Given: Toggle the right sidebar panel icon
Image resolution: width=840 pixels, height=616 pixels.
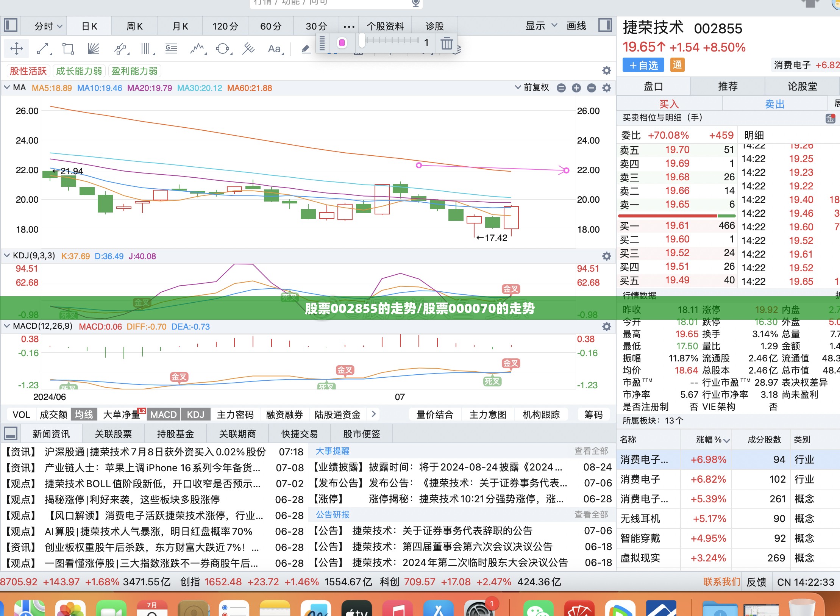Looking at the screenshot, I should pos(605,25).
